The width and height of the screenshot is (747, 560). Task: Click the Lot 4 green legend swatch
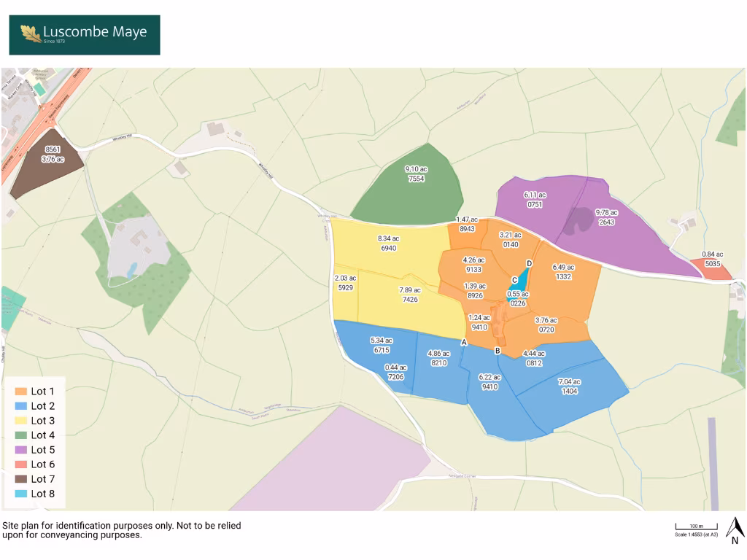click(x=20, y=435)
